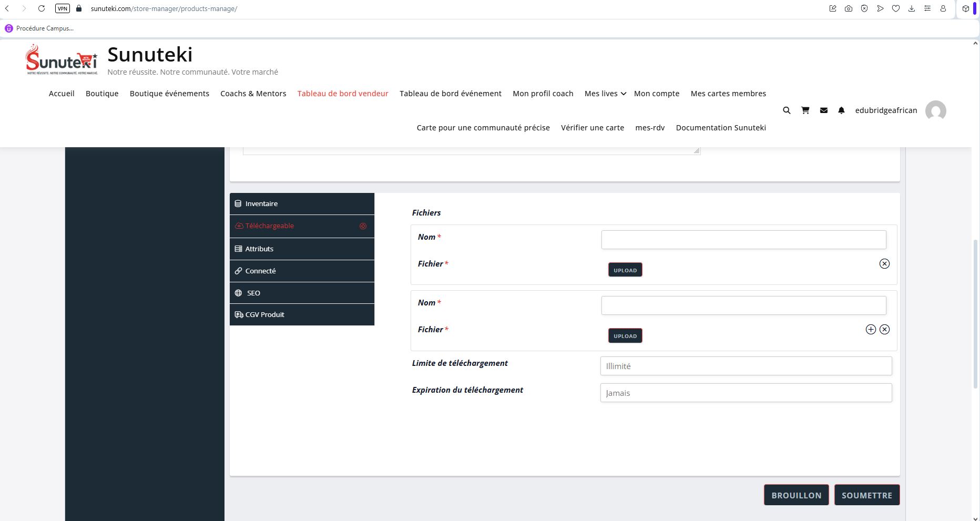This screenshot has width=980, height=521.
Task: Switch to the Attributs tab
Action: point(302,249)
